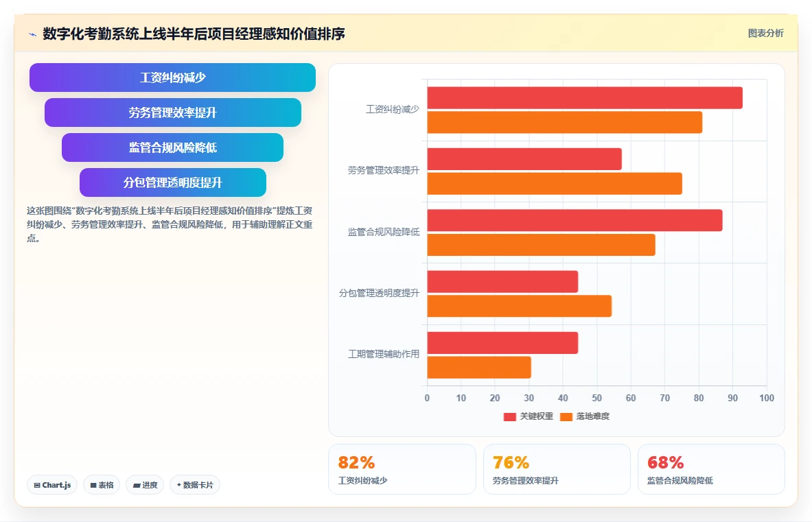Click orange bar for 监管合规风险降低
The width and height of the screenshot is (812, 522).
tap(541, 245)
